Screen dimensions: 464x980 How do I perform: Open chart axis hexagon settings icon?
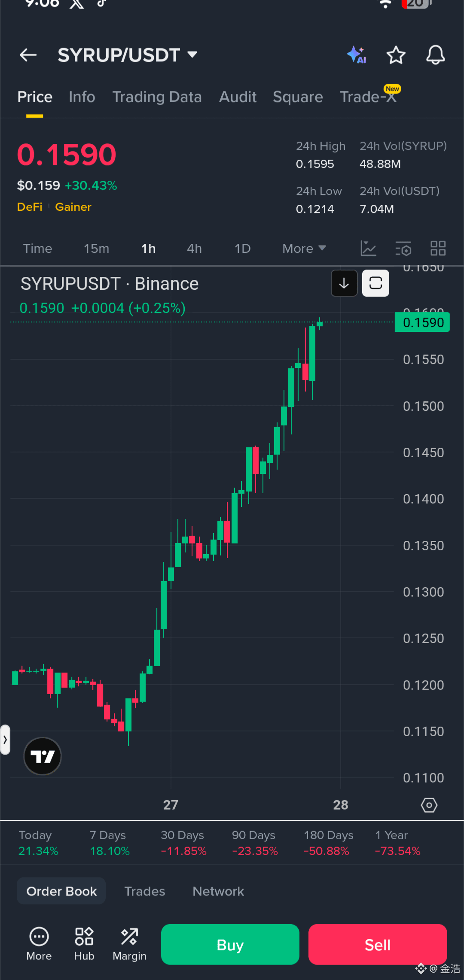tap(429, 805)
